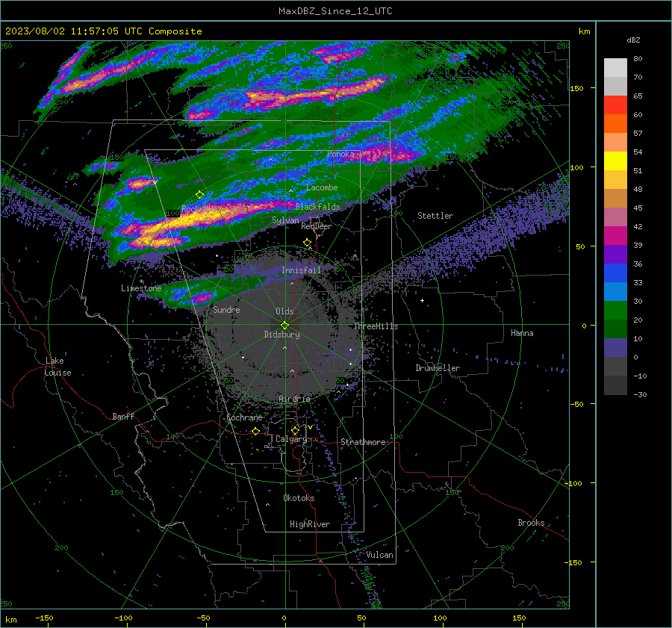The image size is (672, 628).
Task: Click the royal blue 36-33 dBZ swatch
Action: pyautogui.click(x=615, y=273)
